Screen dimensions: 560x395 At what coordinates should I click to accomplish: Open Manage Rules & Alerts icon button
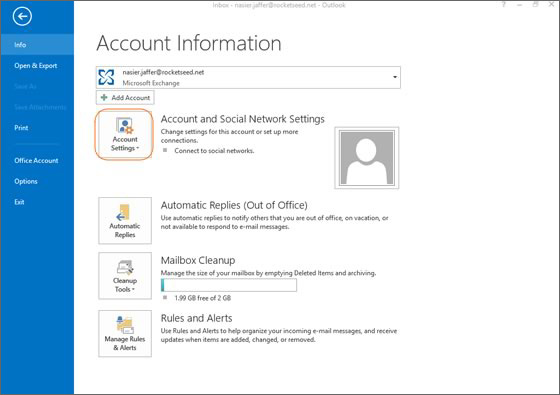point(125,334)
